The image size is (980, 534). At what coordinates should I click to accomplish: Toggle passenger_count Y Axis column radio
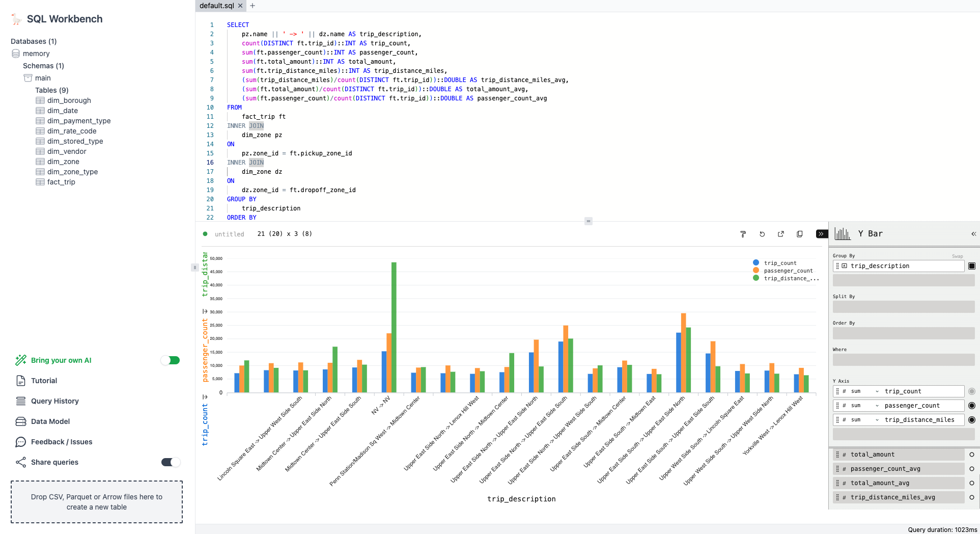pyautogui.click(x=972, y=406)
